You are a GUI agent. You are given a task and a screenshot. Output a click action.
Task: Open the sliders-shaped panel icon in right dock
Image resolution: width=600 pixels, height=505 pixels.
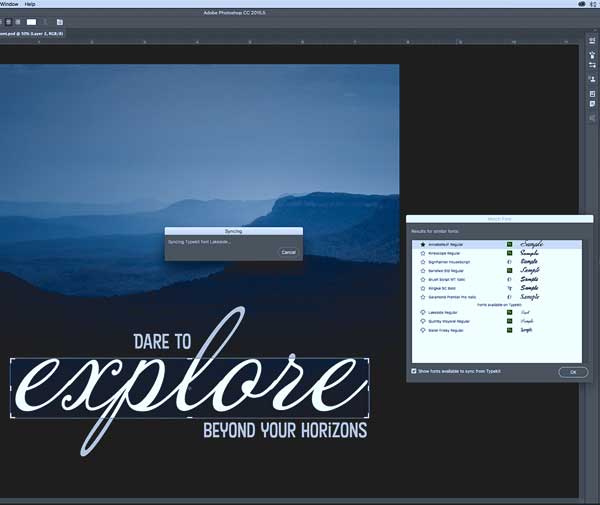point(592,65)
